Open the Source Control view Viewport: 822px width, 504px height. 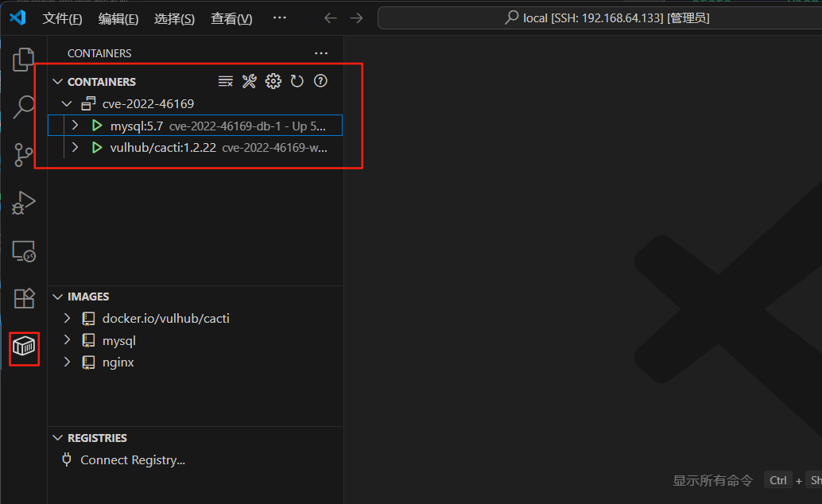pyautogui.click(x=24, y=155)
